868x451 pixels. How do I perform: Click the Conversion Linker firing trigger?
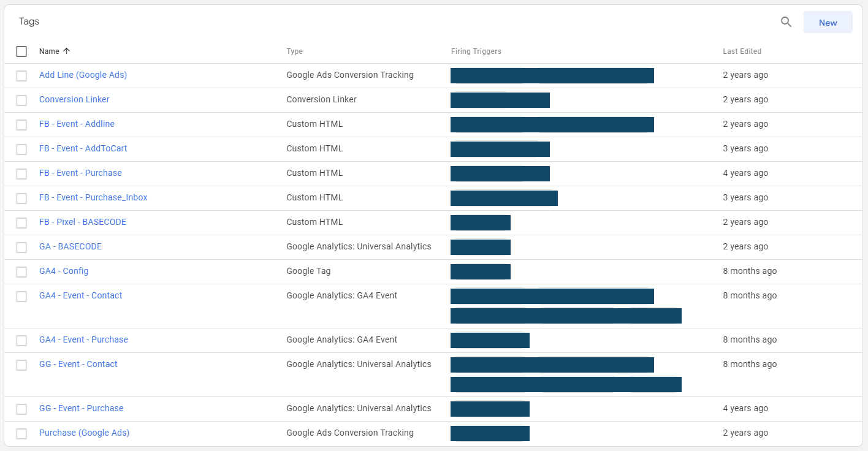click(x=500, y=100)
